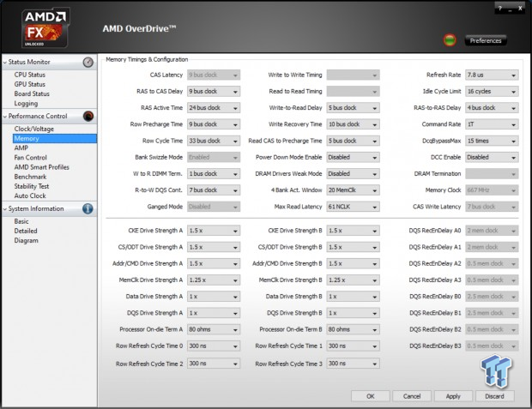The image size is (532, 409).
Task: Click the Apply button
Action: (x=453, y=395)
